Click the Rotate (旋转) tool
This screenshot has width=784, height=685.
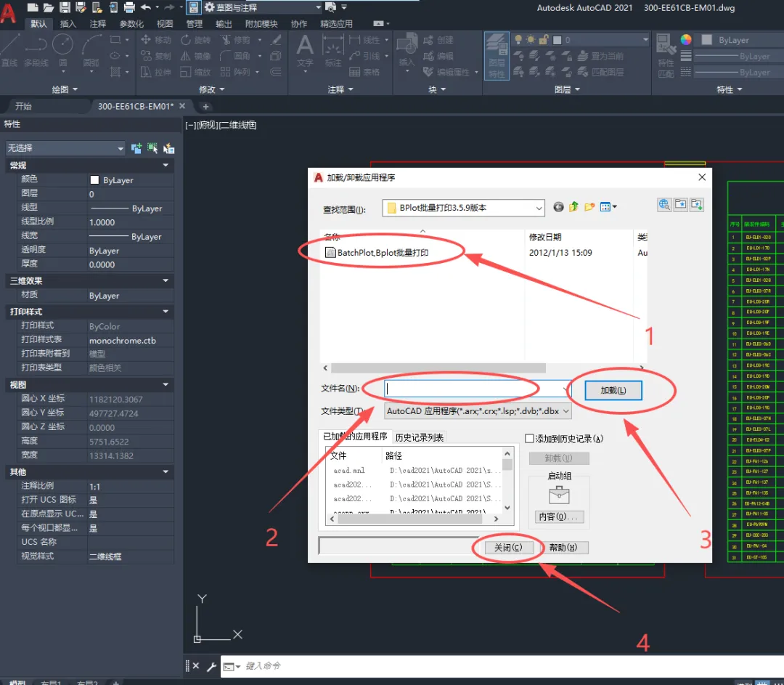(195, 39)
